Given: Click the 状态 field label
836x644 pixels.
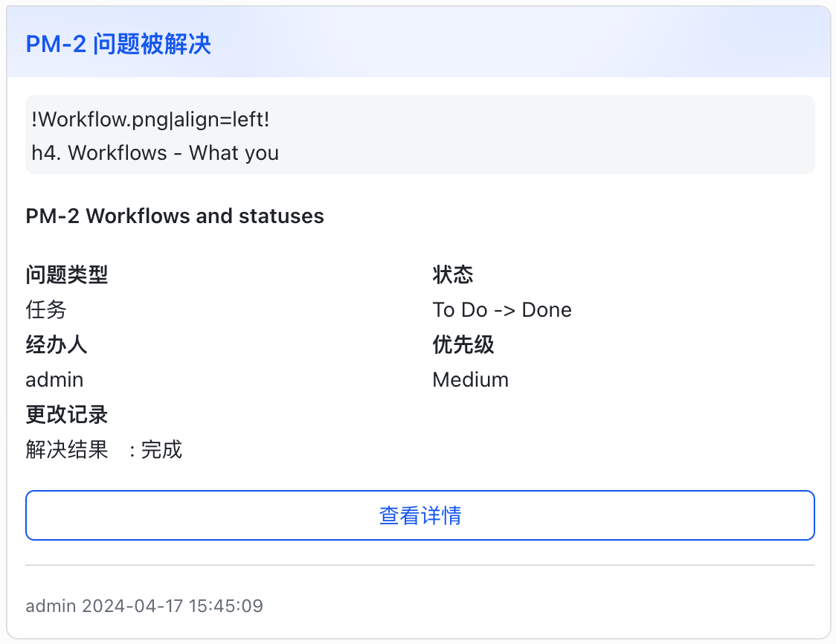Looking at the screenshot, I should (x=452, y=275).
